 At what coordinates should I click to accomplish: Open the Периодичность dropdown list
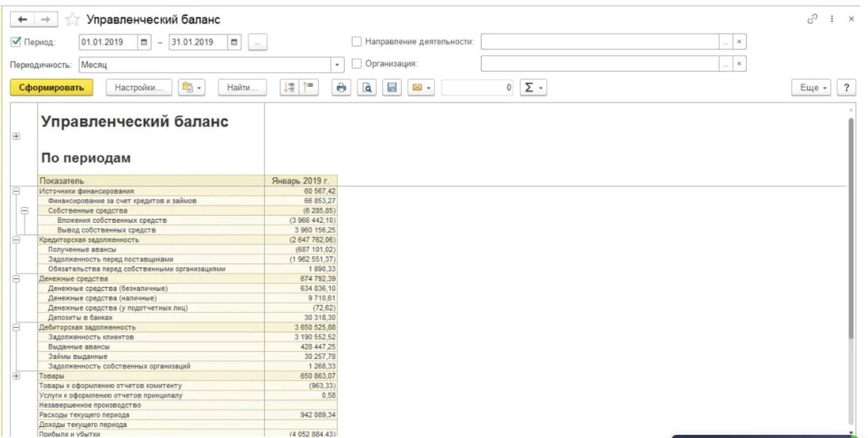[x=339, y=64]
